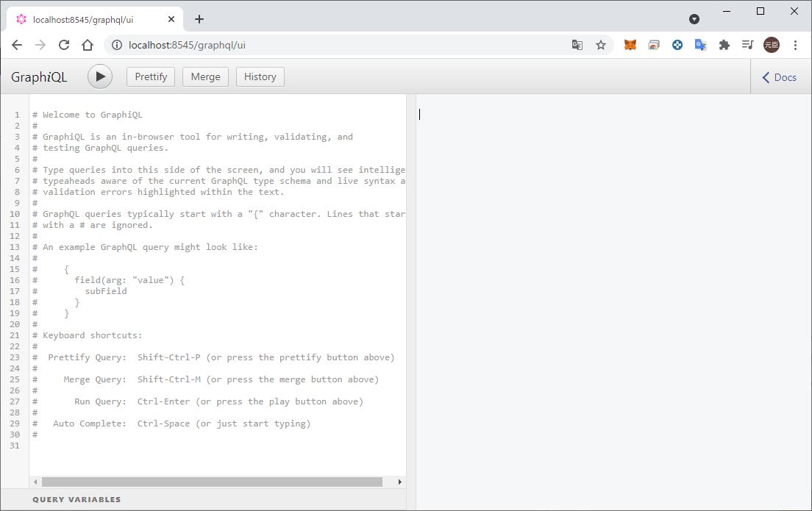812x511 pixels.
Task: Click the 'An example GraphQL query' line
Action: [145, 248]
